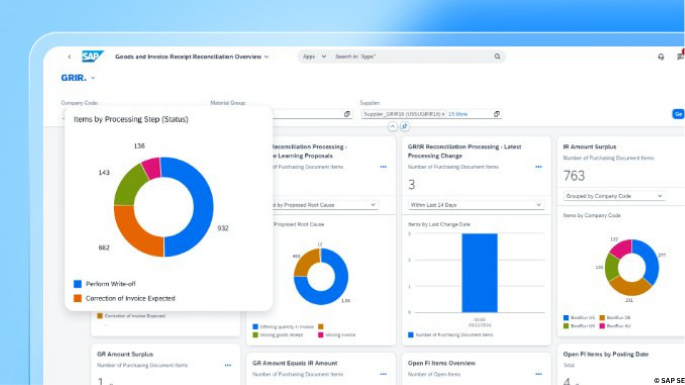The image size is (685, 385).
Task: Open the Within Last 14 Days dropdown
Action: [x=476, y=205]
